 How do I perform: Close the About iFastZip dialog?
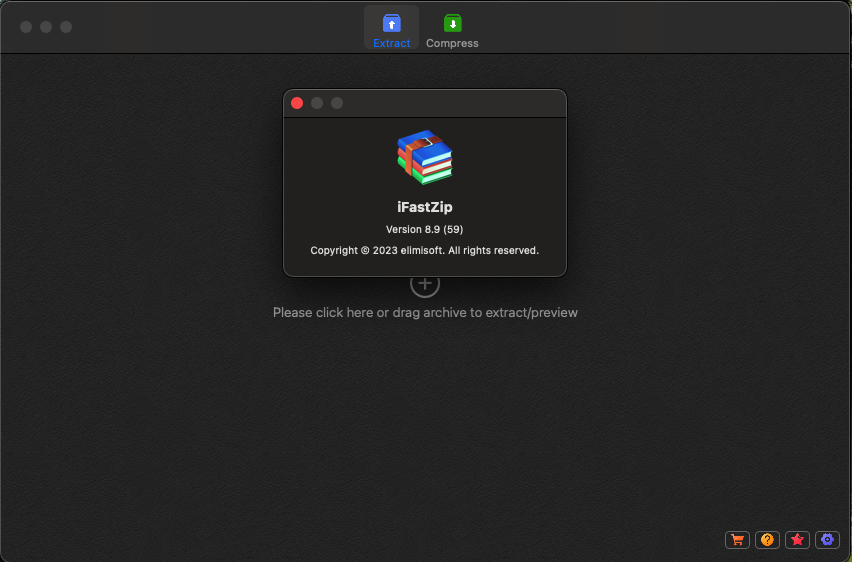point(297,103)
